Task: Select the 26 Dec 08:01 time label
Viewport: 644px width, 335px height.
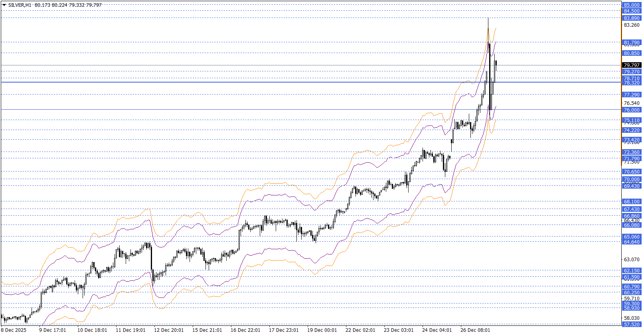Action: pyautogui.click(x=475, y=330)
